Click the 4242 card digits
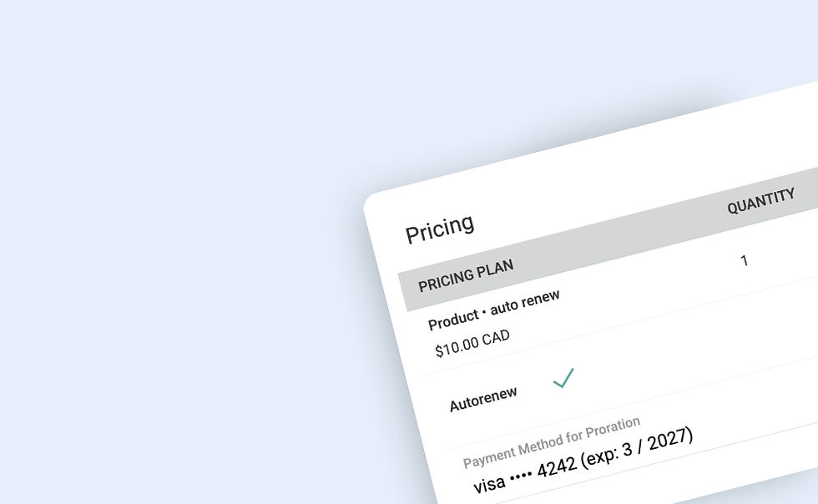 (x=557, y=467)
